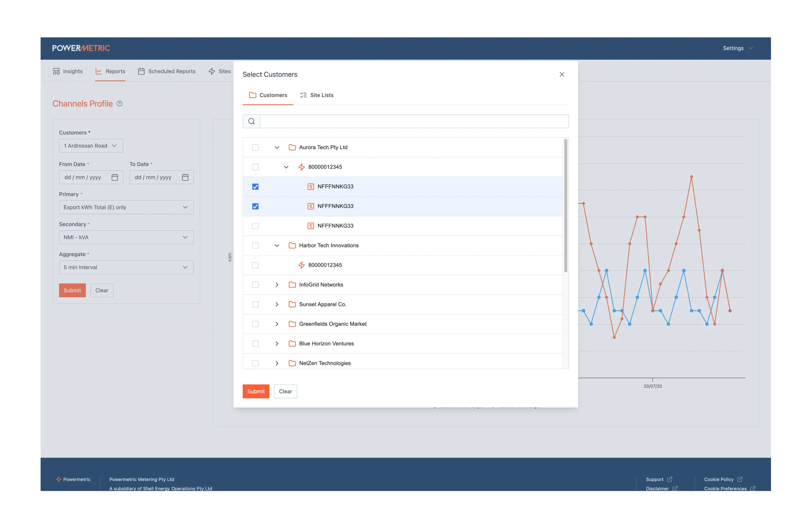Click the Aurora Tech Pty Ltd folder icon

coord(292,148)
